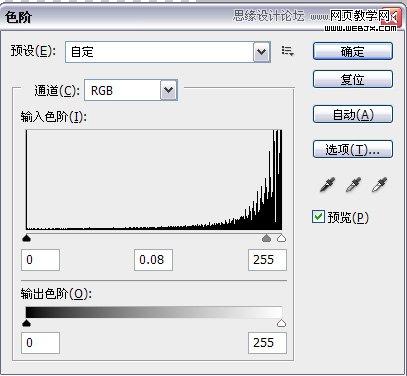Open the preset options menu icon
This screenshot has width=407, height=376.
(x=287, y=51)
